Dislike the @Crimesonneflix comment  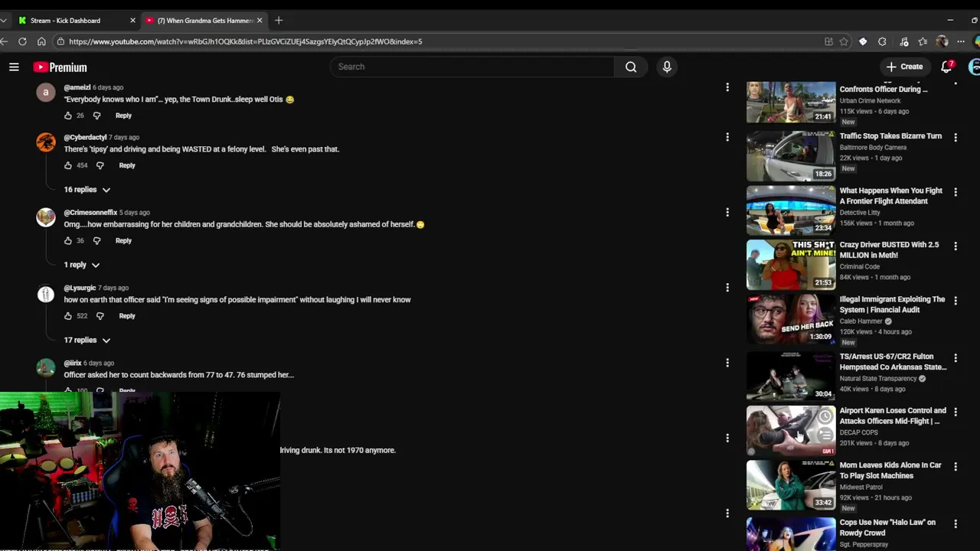[96, 240]
